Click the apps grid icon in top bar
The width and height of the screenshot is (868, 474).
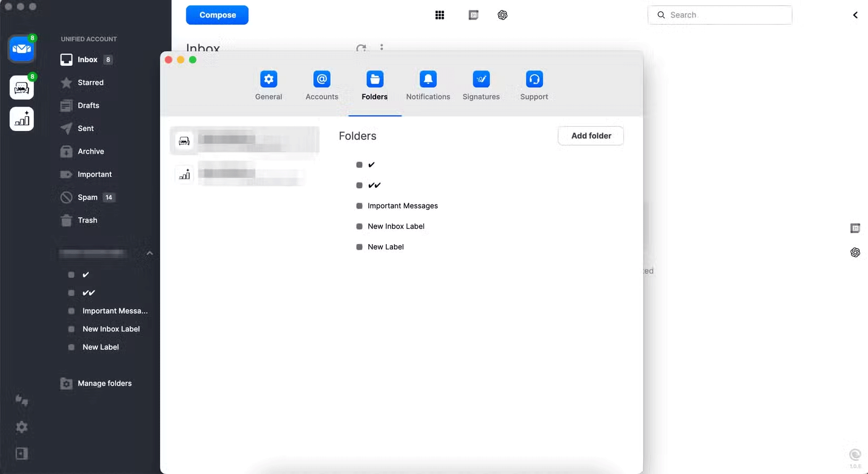pos(440,15)
